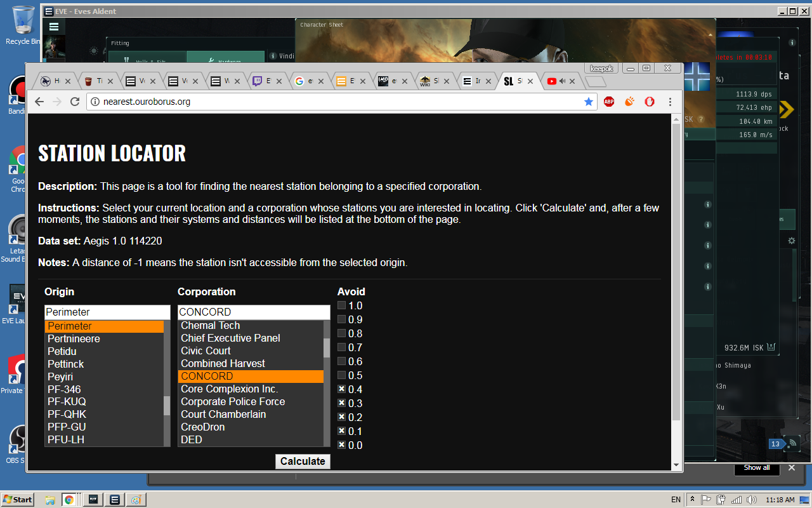Click the Corporation list scrollbar thumb

coord(327,348)
